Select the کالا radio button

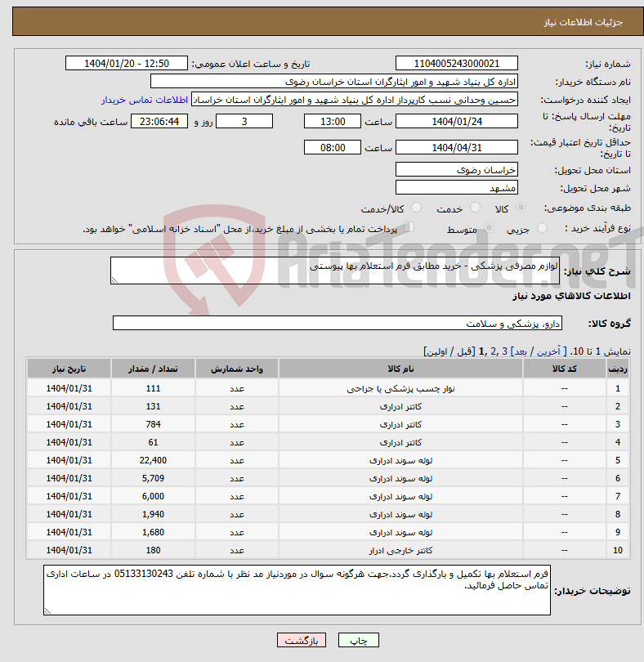521,208
